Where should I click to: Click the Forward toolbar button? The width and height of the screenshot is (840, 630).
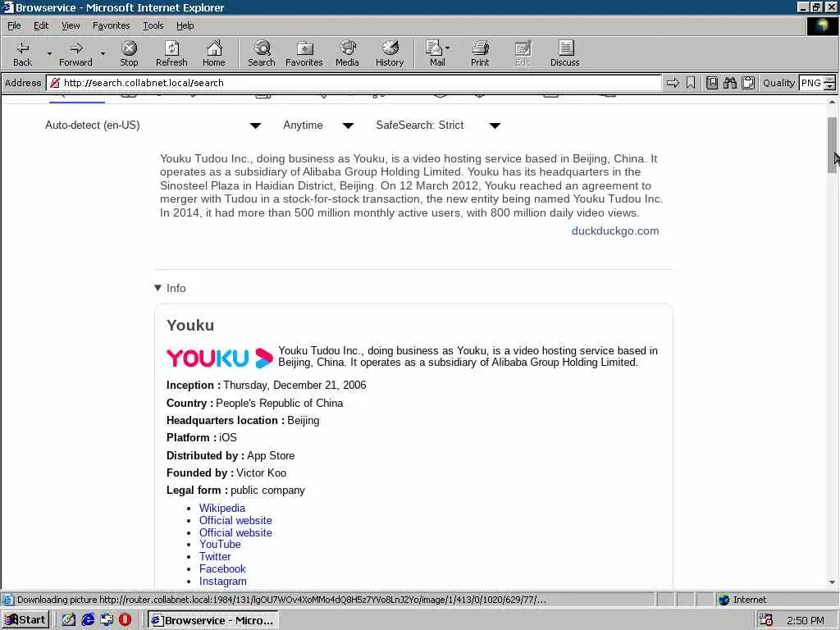[x=75, y=53]
